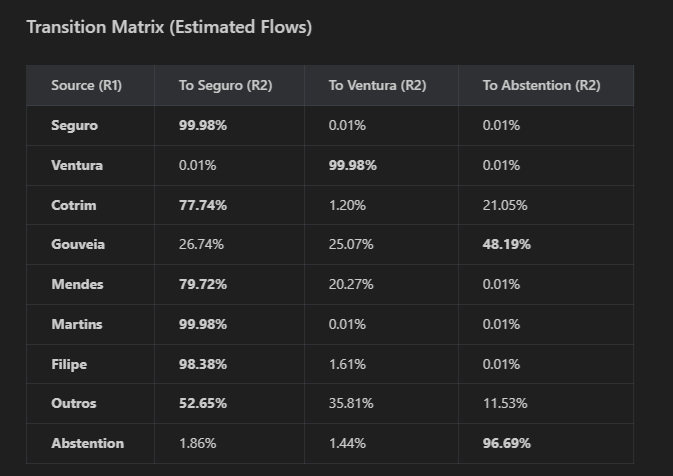Click the Ventura row label
This screenshot has height=476, width=673.
point(77,165)
